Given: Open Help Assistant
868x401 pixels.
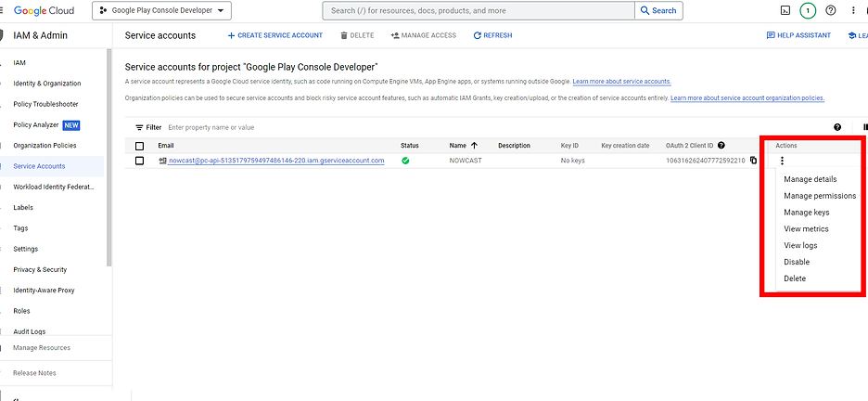Looking at the screenshot, I should 798,35.
